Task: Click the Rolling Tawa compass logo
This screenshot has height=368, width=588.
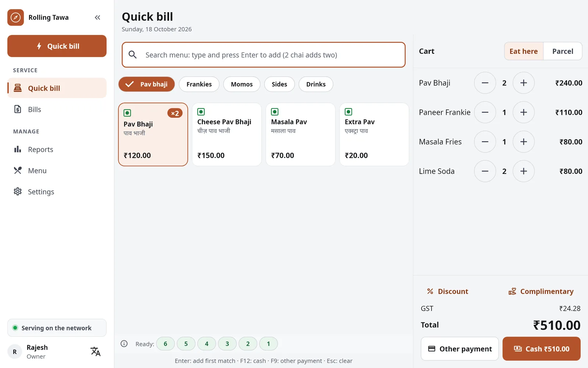Action: click(x=15, y=17)
